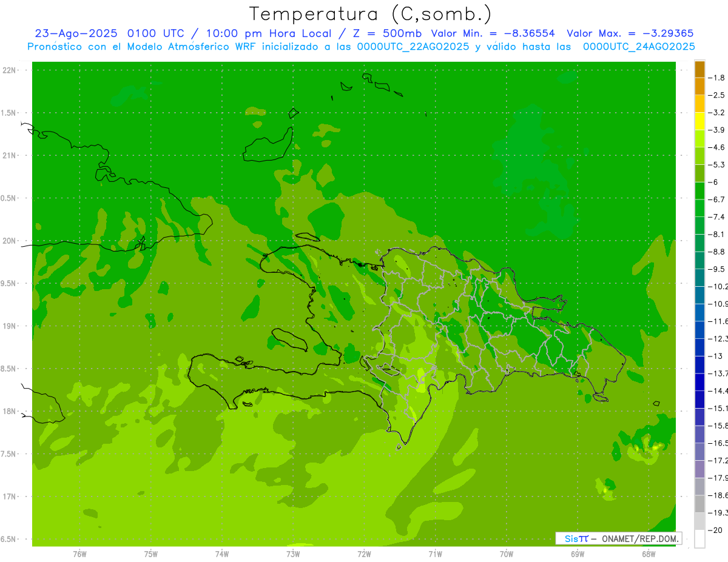Click the '71W' longitude label

[x=435, y=554]
